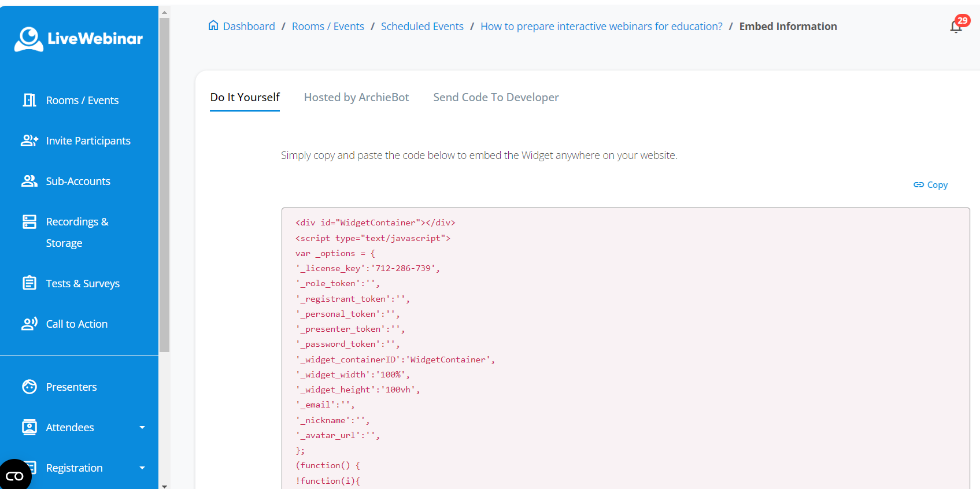
Task: Click the Tests & Surveys clipboard icon
Action: click(29, 283)
